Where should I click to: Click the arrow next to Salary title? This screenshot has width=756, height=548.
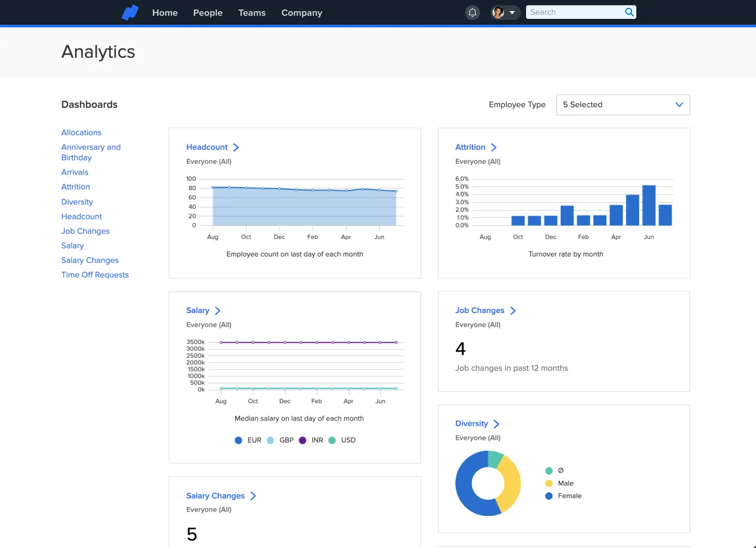(217, 311)
